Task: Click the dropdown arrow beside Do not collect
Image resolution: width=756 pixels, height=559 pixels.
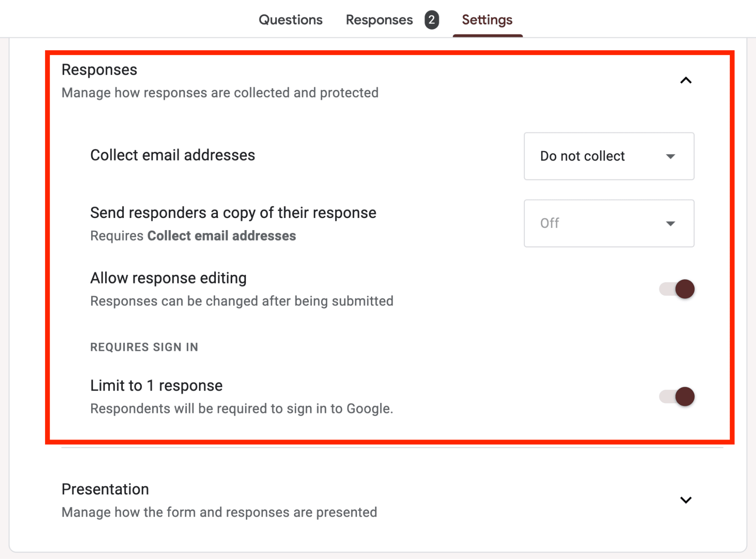Action: 671,156
